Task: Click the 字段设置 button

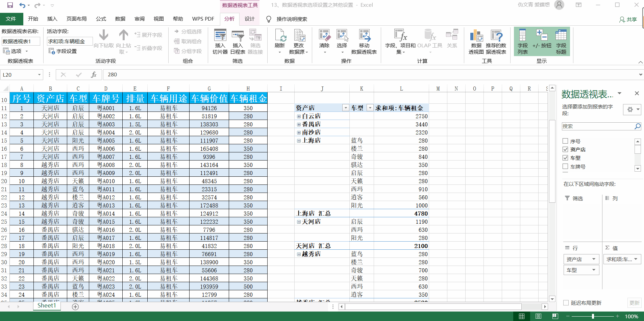Action: click(x=63, y=51)
